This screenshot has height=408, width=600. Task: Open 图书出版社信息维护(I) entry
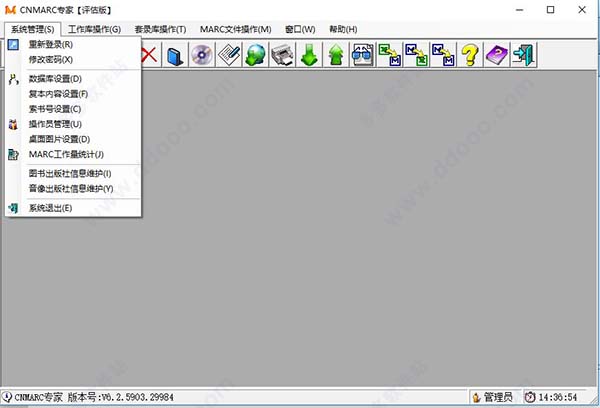tap(73, 173)
